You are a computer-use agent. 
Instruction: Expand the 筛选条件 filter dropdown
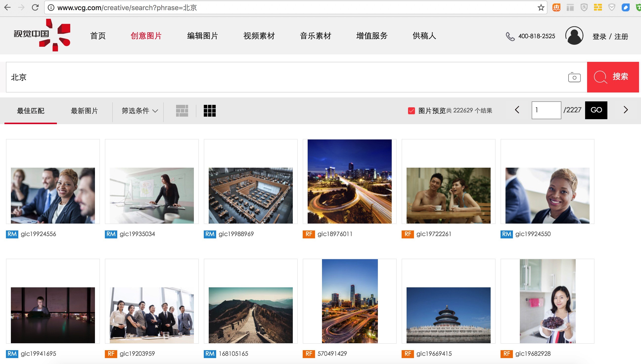coord(139,111)
